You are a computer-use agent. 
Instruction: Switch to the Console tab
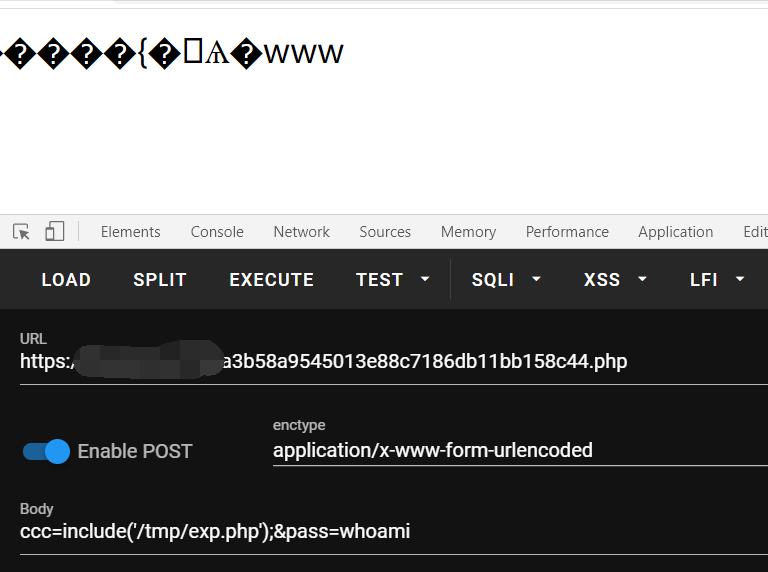click(x=217, y=232)
